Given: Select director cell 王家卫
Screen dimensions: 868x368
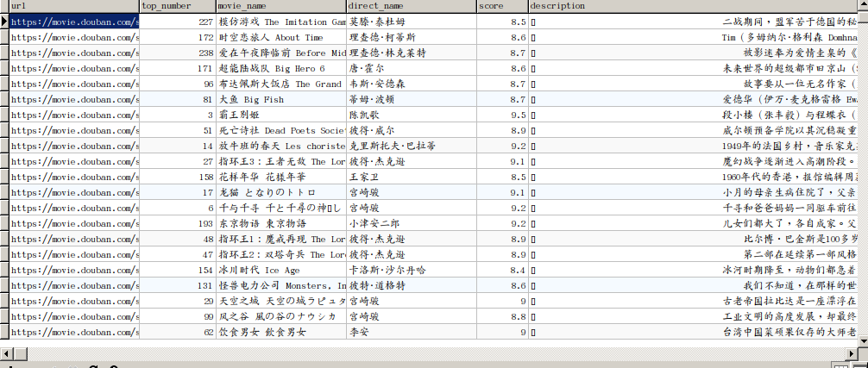Looking at the screenshot, I should [412, 177].
